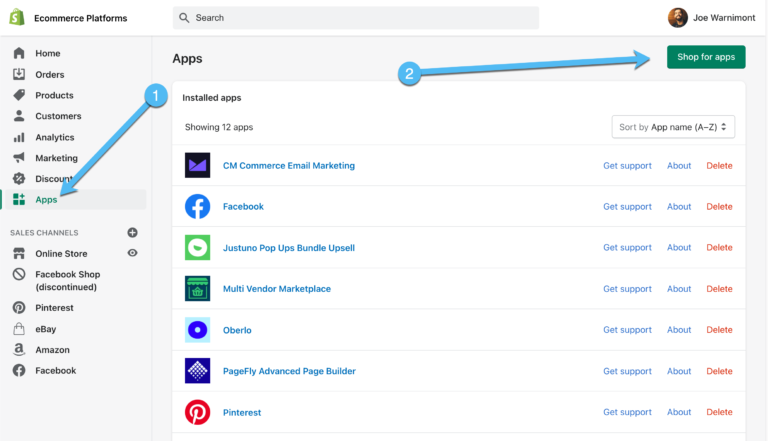Delete the Oberlo app

click(x=719, y=330)
